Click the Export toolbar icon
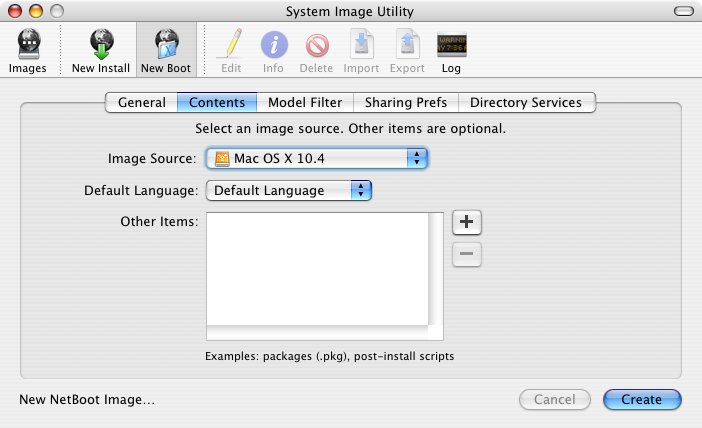This screenshot has width=702, height=428. [407, 44]
